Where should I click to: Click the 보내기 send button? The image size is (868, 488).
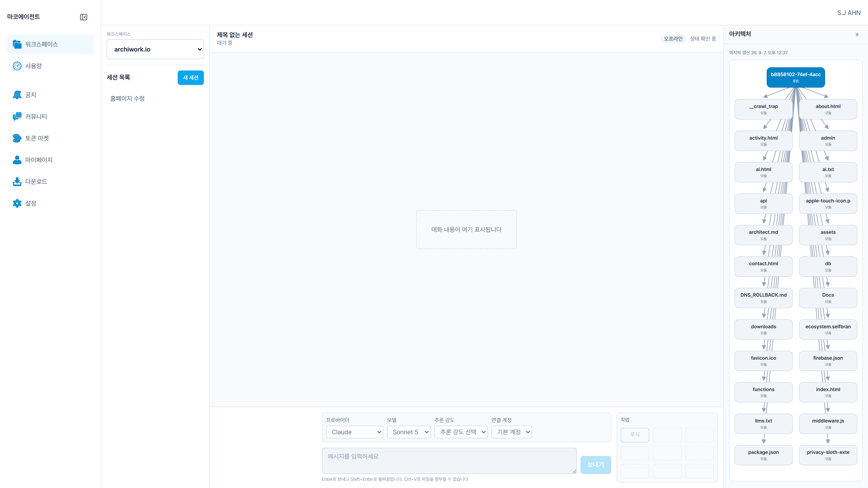(x=595, y=465)
